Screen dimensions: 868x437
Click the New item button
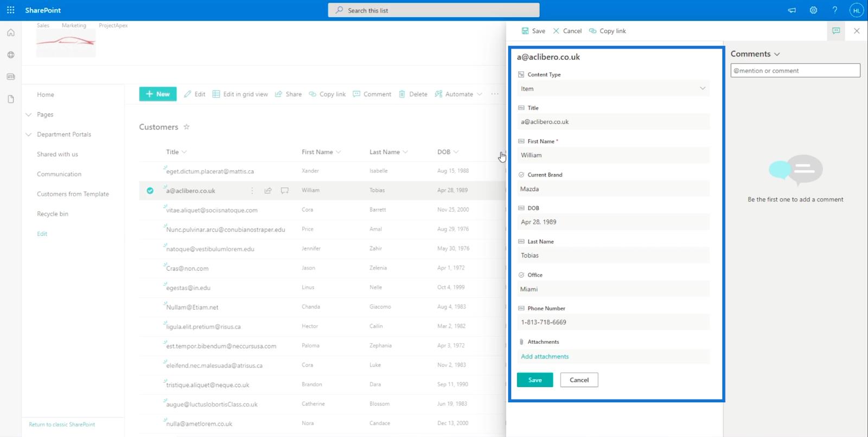click(158, 94)
